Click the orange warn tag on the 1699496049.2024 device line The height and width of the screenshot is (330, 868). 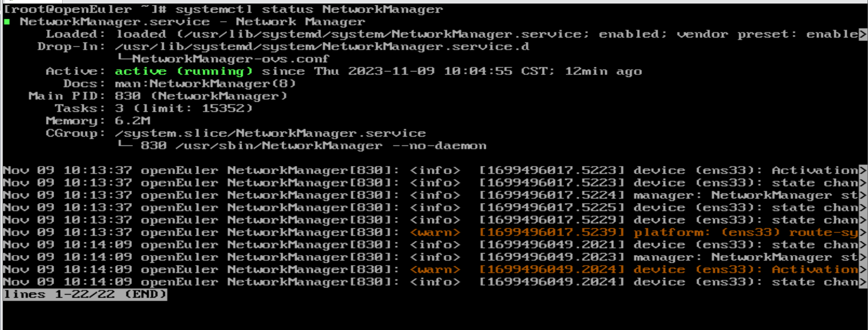coord(435,270)
